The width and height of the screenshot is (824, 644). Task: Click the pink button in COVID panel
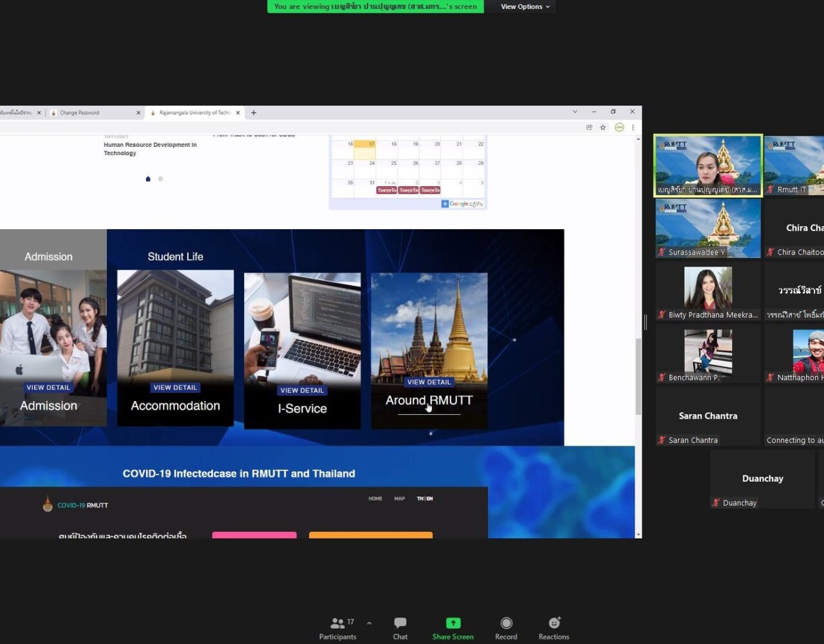click(x=254, y=535)
